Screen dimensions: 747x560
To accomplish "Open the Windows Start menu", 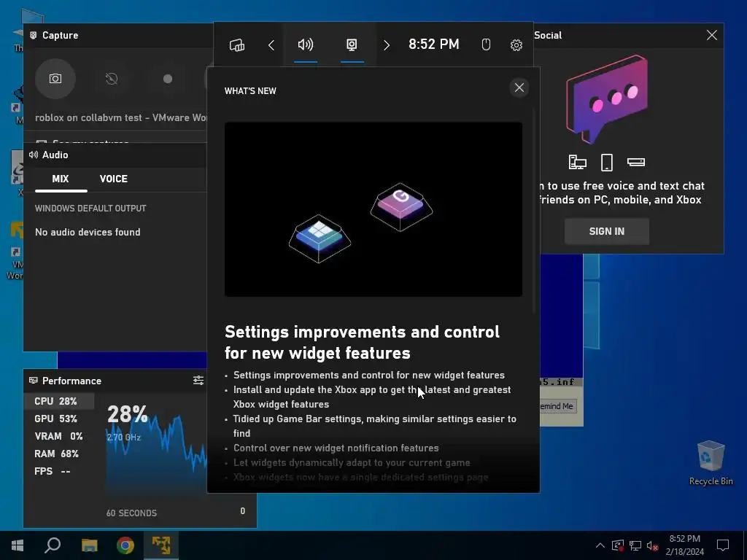I will point(18,545).
